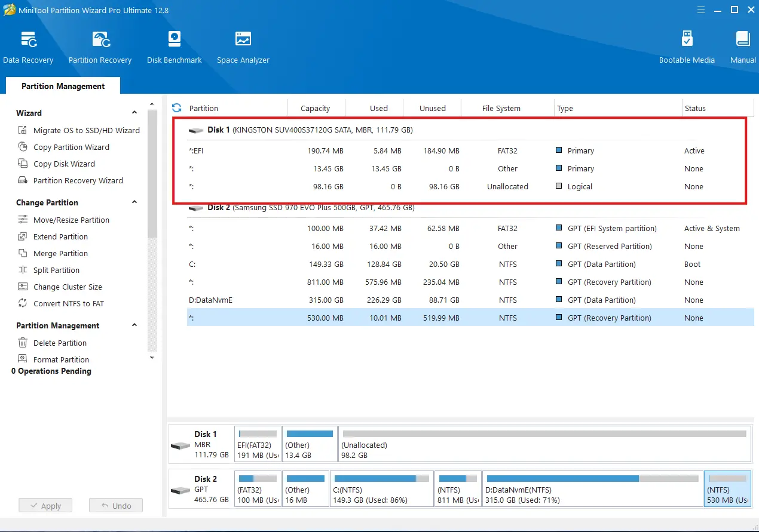Click the Copy Partition Wizard icon
The height and width of the screenshot is (532, 759).
coord(23,147)
